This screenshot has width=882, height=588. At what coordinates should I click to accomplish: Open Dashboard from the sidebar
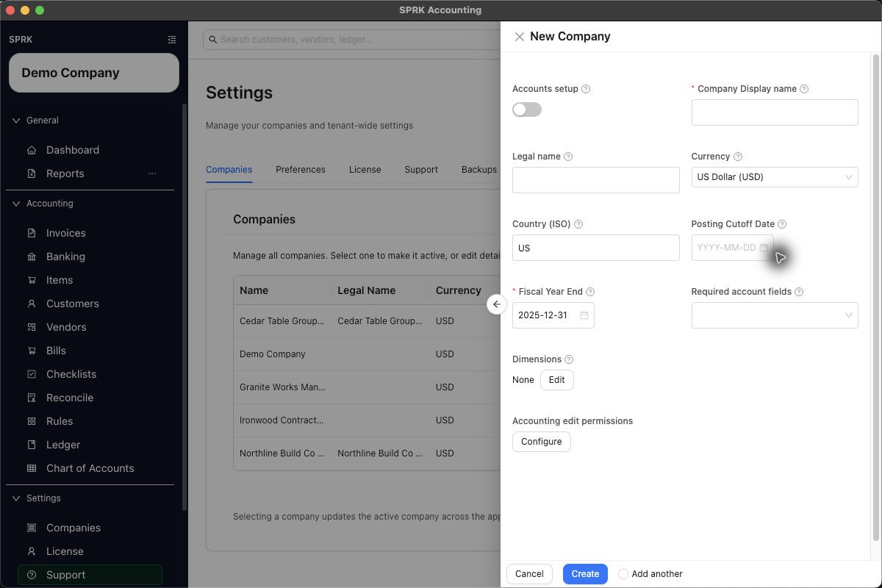point(73,150)
